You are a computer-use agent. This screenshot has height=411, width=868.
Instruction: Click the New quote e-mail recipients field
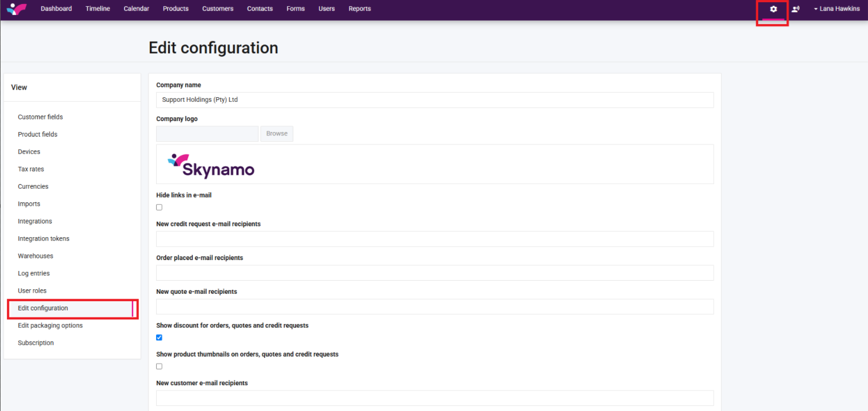click(x=435, y=307)
